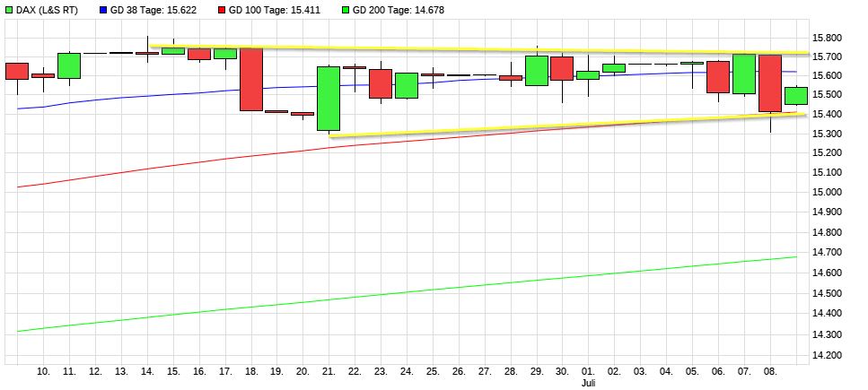The height and width of the screenshot is (390, 868).
Task: Click the '14.' date axis label
Action: tap(147, 372)
